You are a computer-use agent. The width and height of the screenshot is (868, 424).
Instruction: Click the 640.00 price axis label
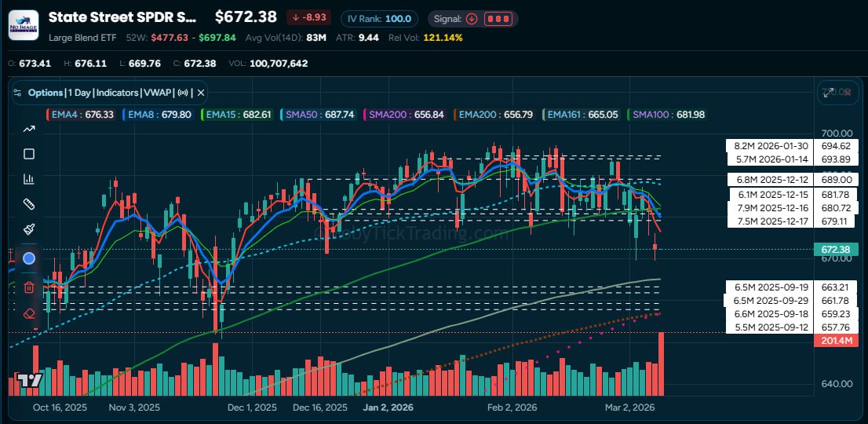(837, 383)
